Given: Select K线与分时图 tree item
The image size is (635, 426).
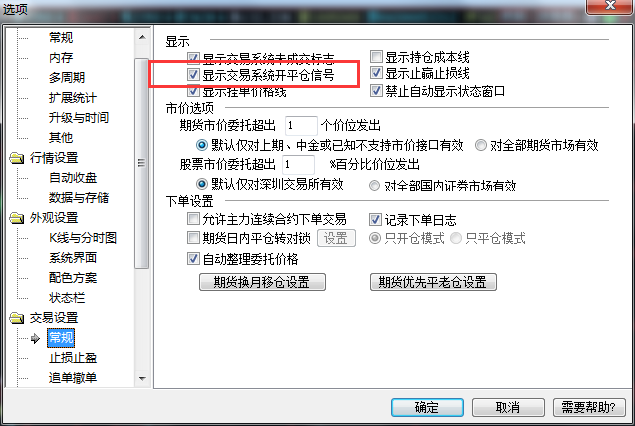Looking at the screenshot, I should [83, 238].
